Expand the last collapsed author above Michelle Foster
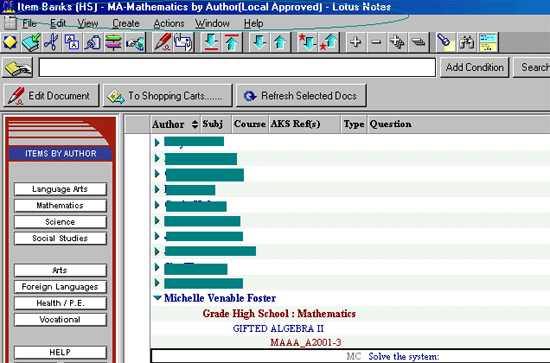Viewport: 550px width, 363px height. point(157,283)
